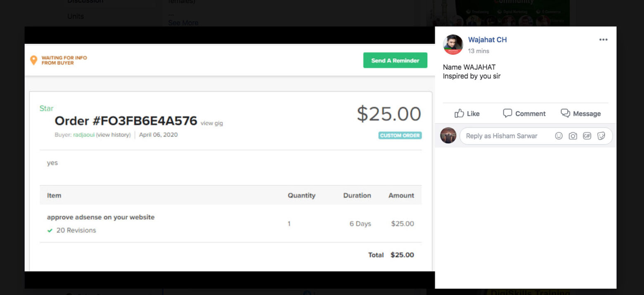Select the Units item in sidebar
This screenshot has width=644, height=295.
coord(76,17)
